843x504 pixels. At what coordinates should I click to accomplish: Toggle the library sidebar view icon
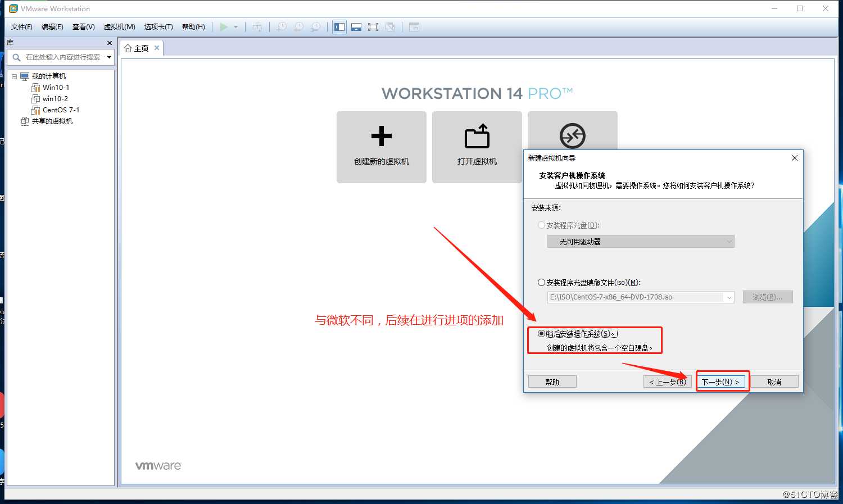click(339, 27)
